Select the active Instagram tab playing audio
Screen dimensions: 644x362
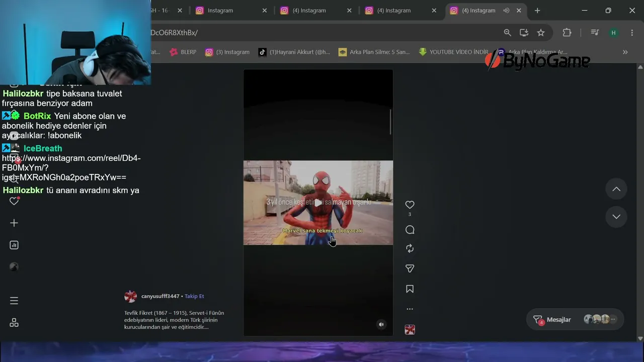(x=478, y=11)
